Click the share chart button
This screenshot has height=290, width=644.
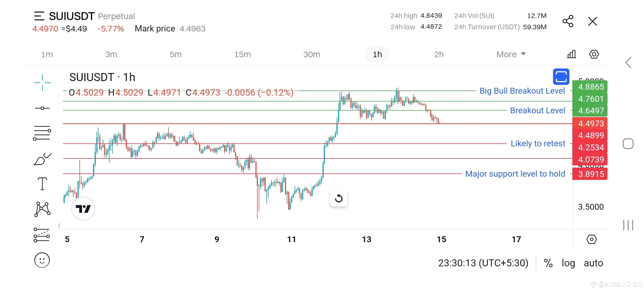point(568,21)
